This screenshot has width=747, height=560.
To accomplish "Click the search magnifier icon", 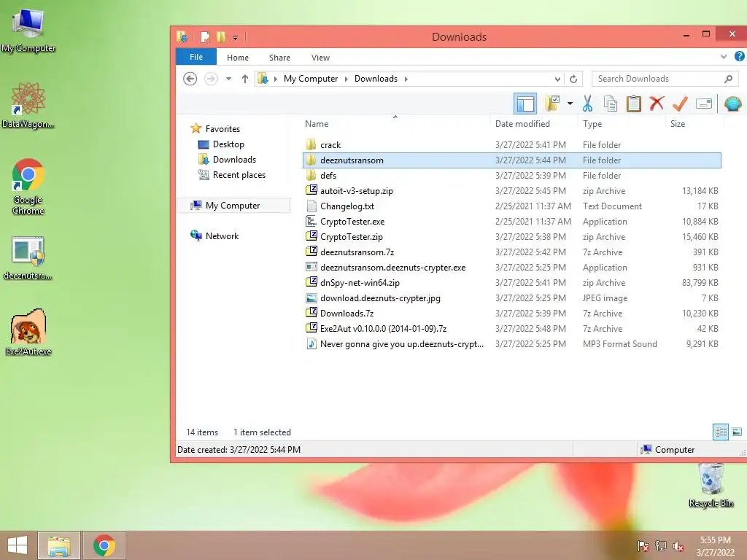I will click(x=729, y=79).
